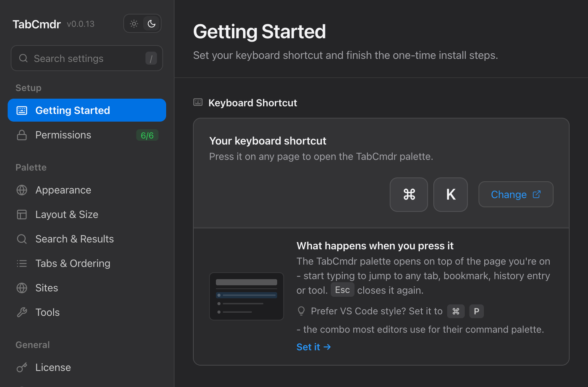Click the keyboard icon beside Keyboard Shortcut heading
This screenshot has width=588, height=387.
pyautogui.click(x=198, y=102)
